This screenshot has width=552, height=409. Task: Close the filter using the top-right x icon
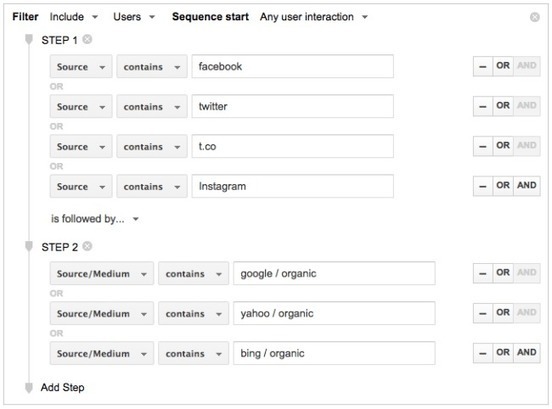534,17
